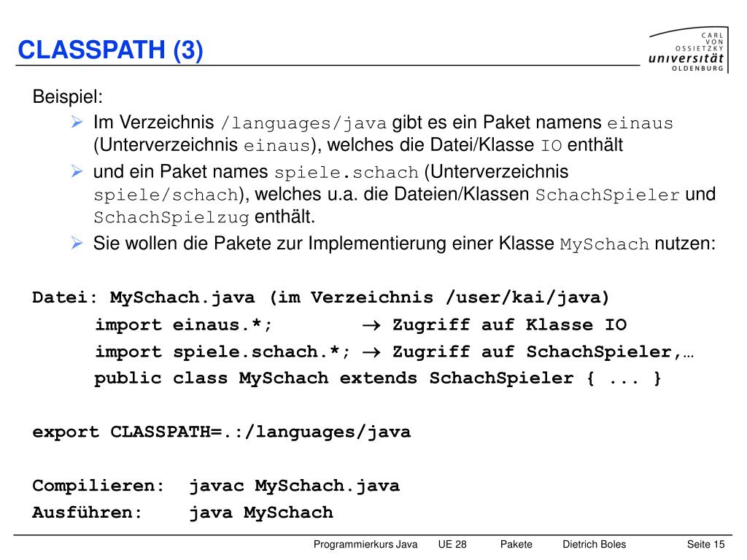Viewport: 747px width, 560px height.
Task: Click the 'import spiele.schach.*;' code line
Action: (x=222, y=352)
